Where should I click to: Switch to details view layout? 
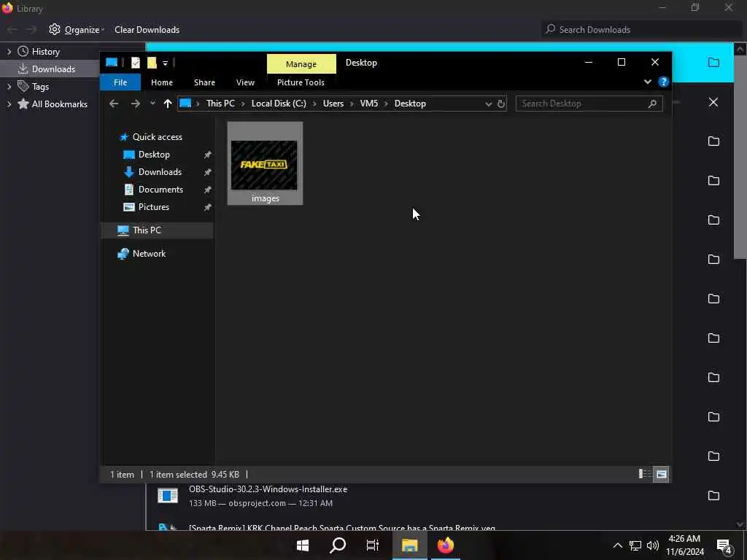645,474
